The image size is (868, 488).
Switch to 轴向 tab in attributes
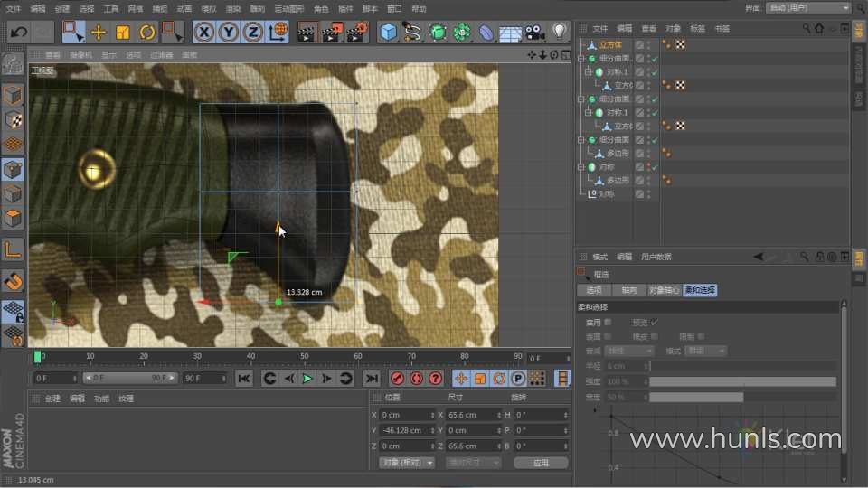(629, 290)
